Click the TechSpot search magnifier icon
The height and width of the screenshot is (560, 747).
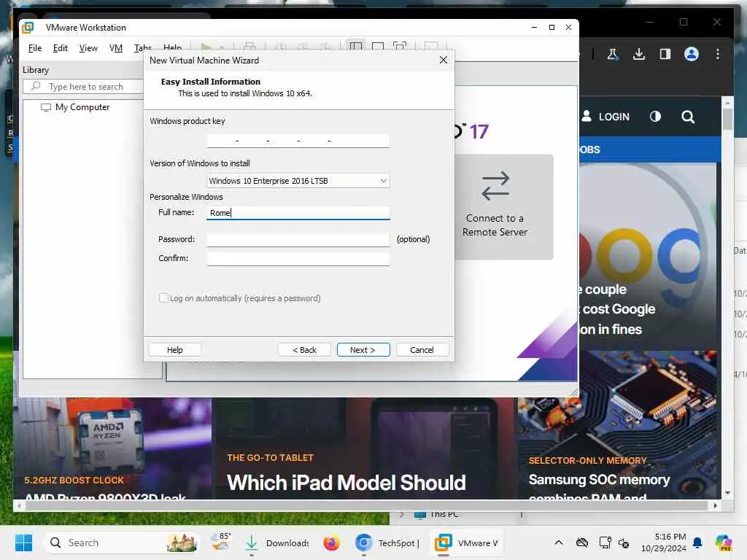(x=687, y=117)
